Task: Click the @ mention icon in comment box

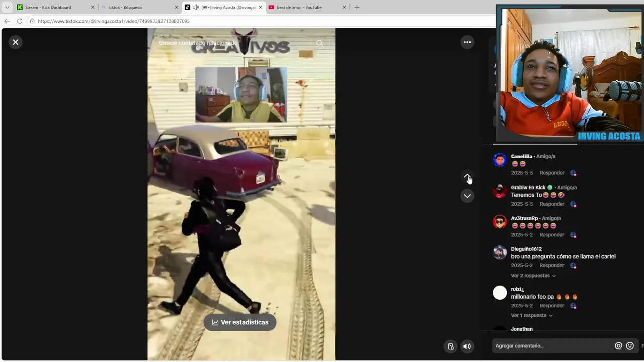Action: pyautogui.click(x=618, y=346)
